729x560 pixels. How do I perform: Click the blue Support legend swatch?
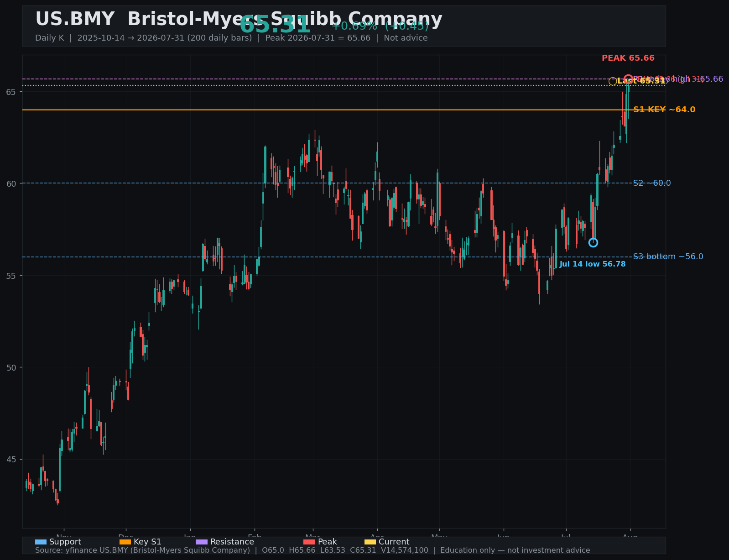(x=41, y=542)
